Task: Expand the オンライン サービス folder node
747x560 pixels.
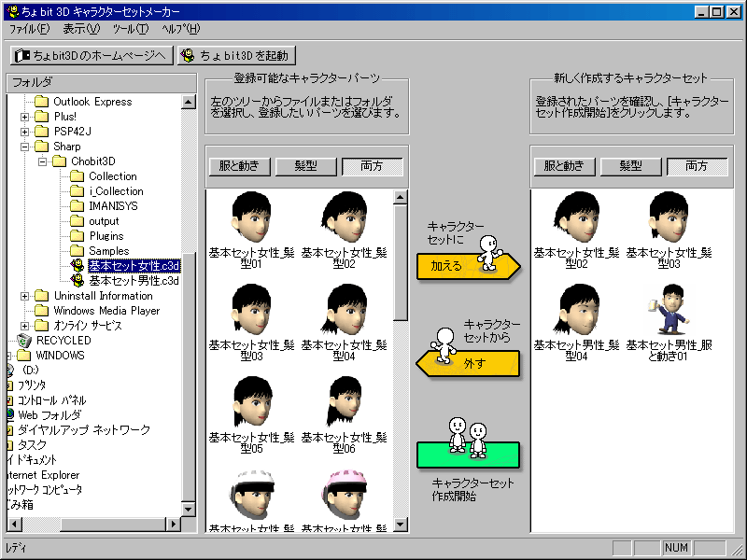Action: coord(25,326)
